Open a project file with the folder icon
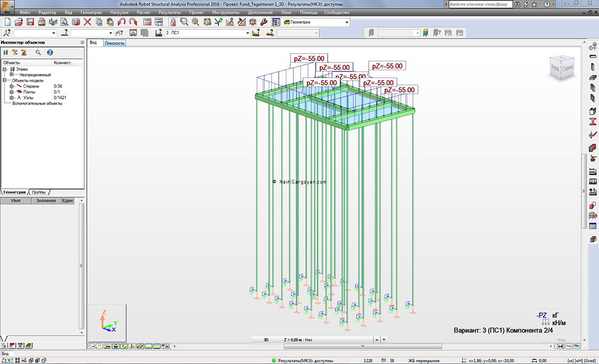This screenshot has height=364, width=599. tap(19, 22)
